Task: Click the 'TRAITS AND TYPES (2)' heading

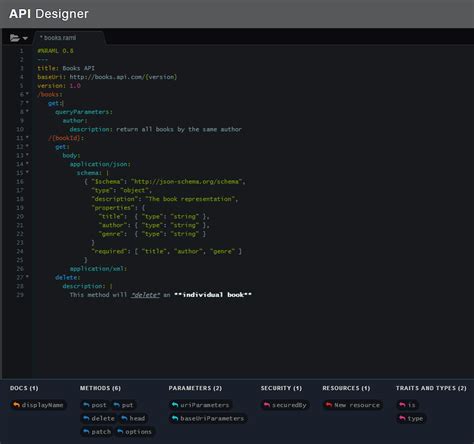Action: click(431, 388)
